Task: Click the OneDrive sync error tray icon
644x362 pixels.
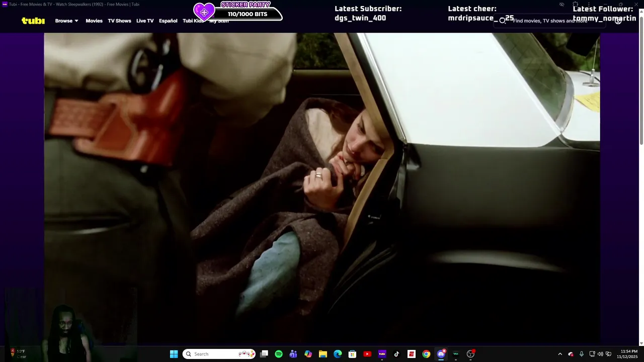Action: (571, 354)
